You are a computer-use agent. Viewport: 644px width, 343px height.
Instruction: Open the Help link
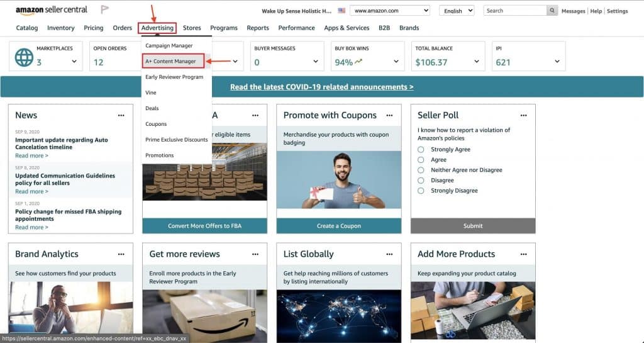click(596, 11)
